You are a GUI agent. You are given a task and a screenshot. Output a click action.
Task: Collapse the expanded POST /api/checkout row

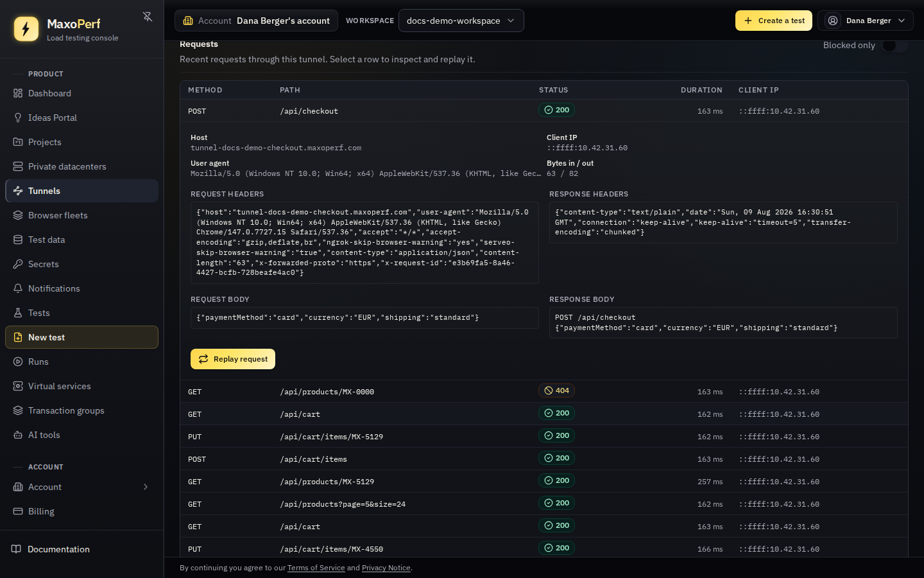544,110
